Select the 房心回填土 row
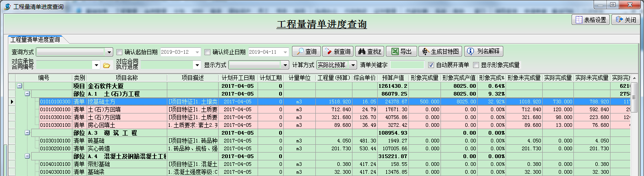Viewport: 644px width, 176px height. pos(323,125)
